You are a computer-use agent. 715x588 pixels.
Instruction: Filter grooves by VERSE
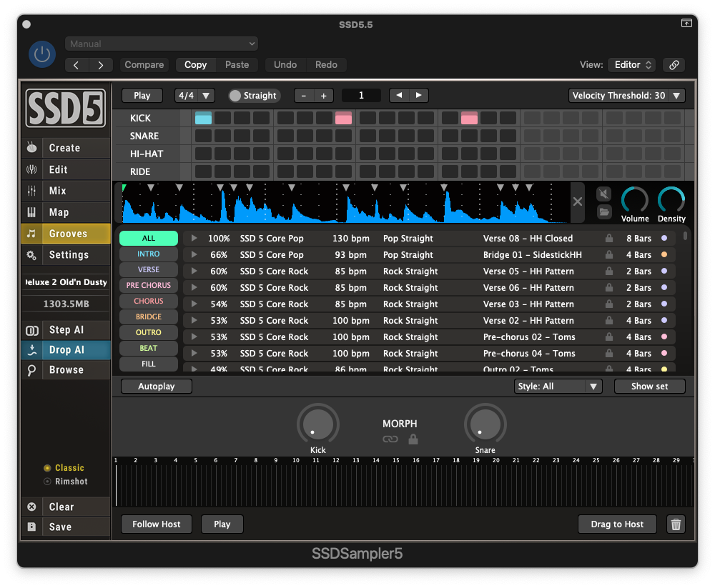(x=149, y=269)
